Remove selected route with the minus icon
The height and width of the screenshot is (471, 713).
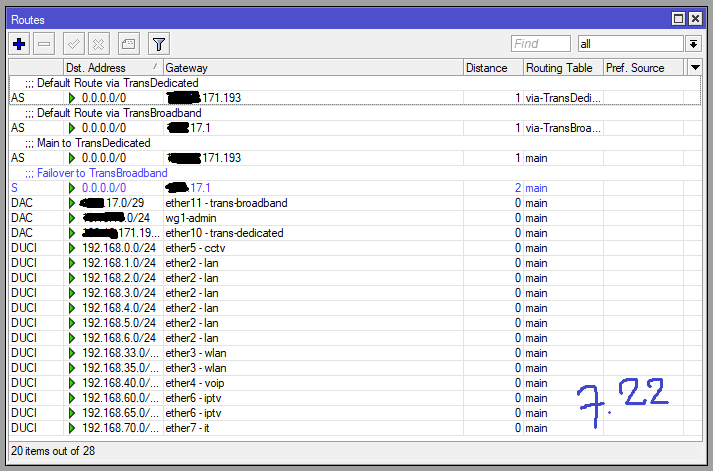tap(44, 44)
